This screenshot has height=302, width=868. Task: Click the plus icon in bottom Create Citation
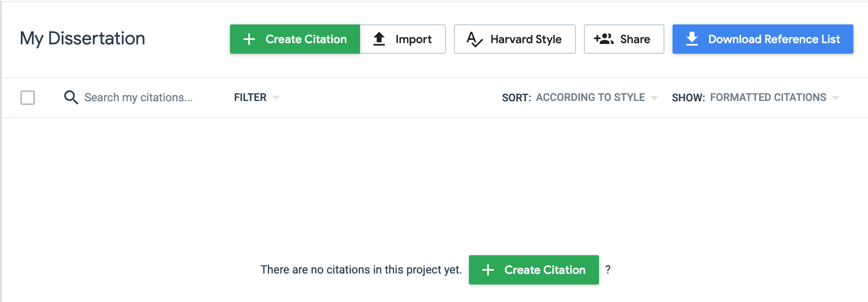point(488,270)
